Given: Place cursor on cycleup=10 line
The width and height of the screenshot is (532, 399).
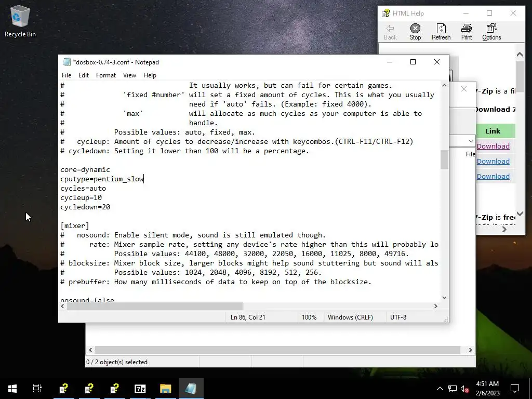Looking at the screenshot, I should 81,197.
